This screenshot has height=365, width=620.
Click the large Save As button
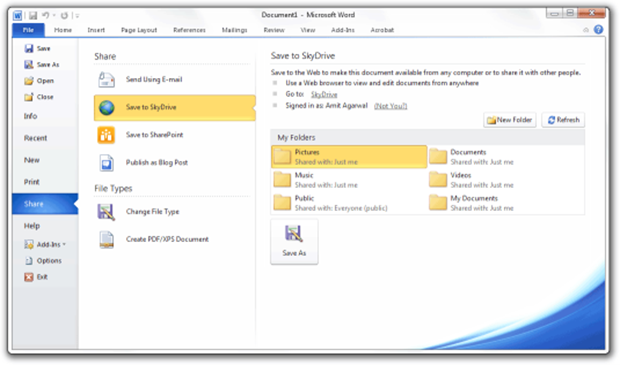point(294,242)
